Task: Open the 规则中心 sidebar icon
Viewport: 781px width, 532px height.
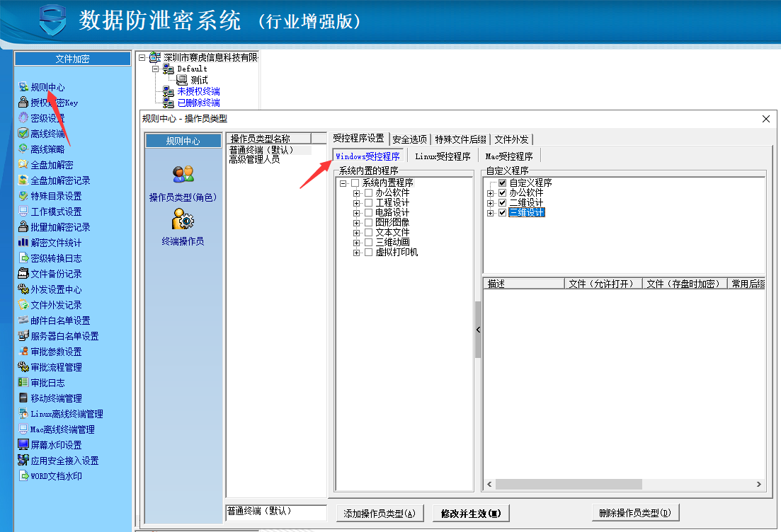Action: [x=23, y=87]
